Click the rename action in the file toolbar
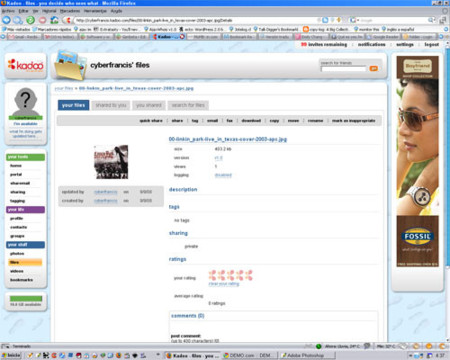Viewport: 450px width, 360px height. click(x=315, y=121)
